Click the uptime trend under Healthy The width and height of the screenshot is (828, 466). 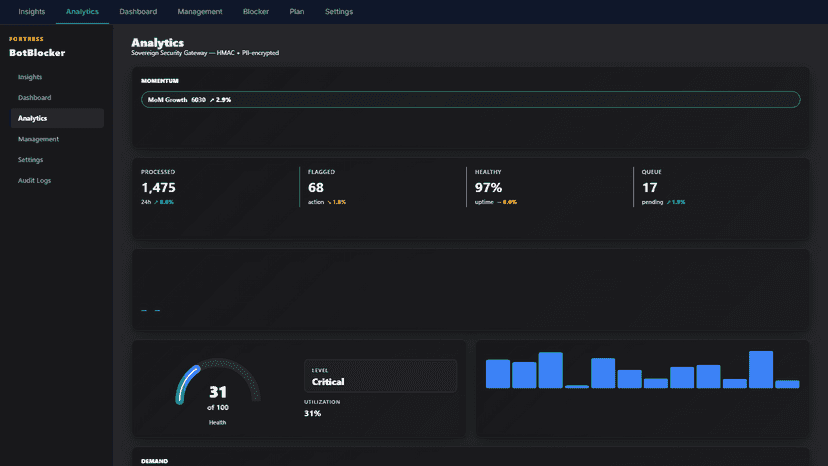click(x=496, y=202)
